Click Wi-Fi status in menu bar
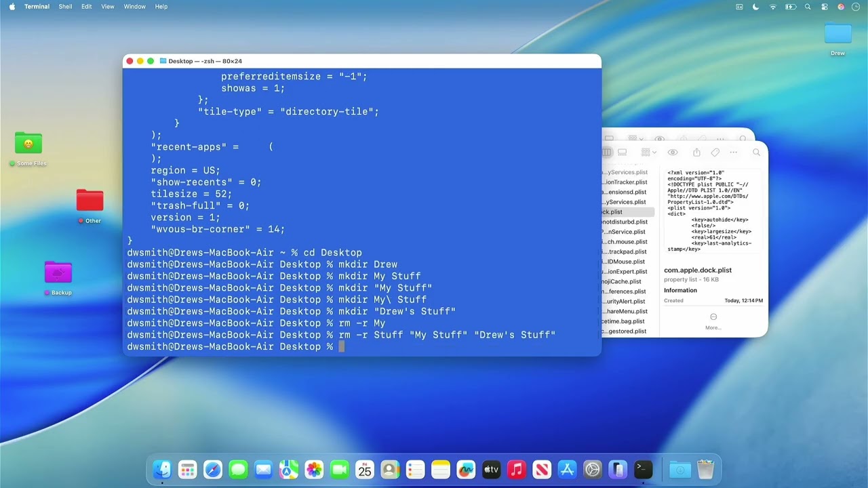The image size is (868, 488). click(773, 7)
